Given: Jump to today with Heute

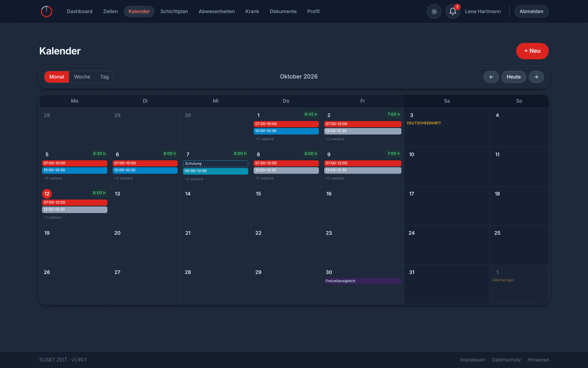Looking at the screenshot, I should pyautogui.click(x=514, y=77).
